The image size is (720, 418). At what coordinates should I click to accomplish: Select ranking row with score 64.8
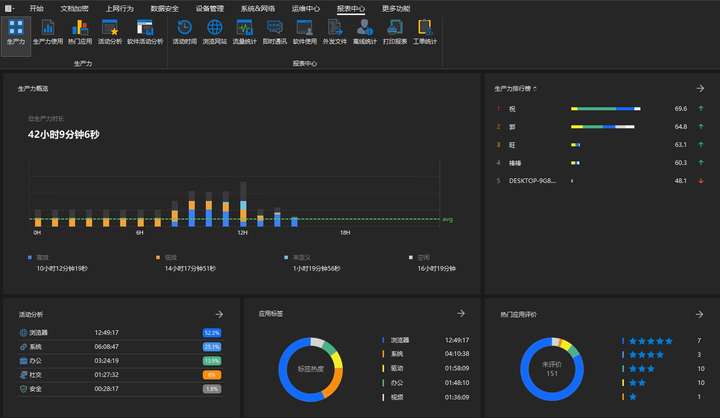coord(600,126)
